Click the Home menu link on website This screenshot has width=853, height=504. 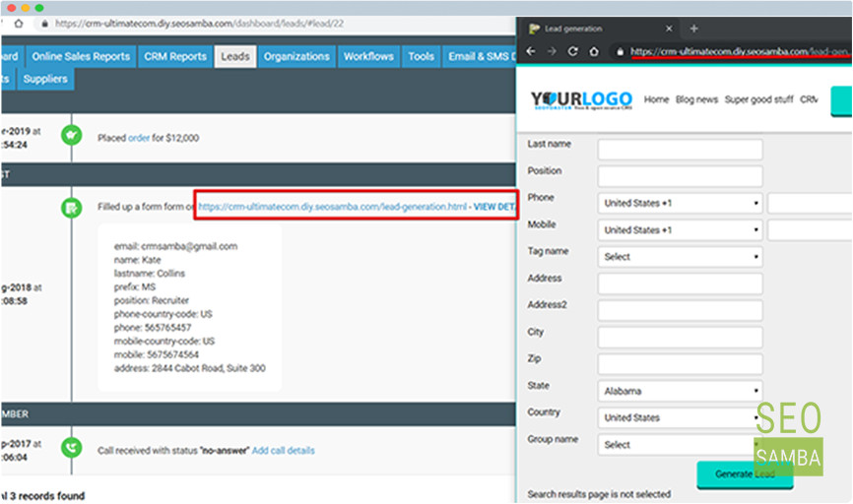tap(656, 99)
